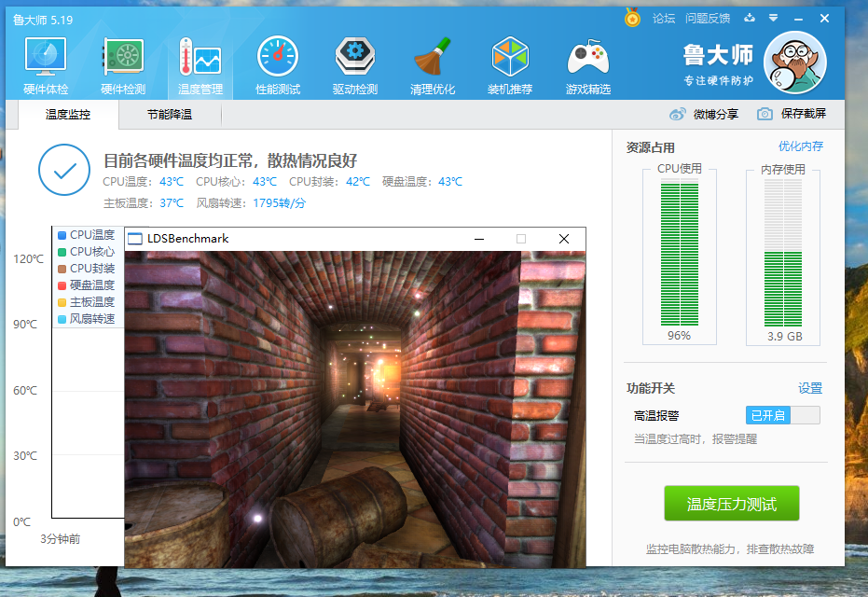Switch to the 节能降温 tab
Viewport: 868px width, 597px height.
pos(170,115)
